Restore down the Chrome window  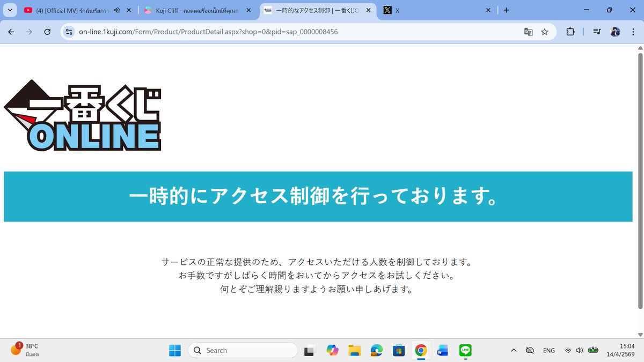click(x=609, y=10)
